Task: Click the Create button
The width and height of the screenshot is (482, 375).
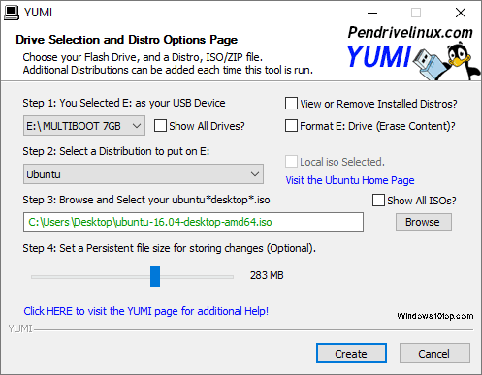Action: (x=351, y=353)
